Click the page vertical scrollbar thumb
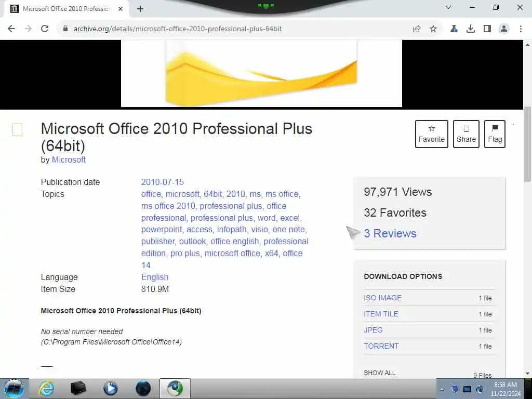532x399 pixels. point(528,144)
